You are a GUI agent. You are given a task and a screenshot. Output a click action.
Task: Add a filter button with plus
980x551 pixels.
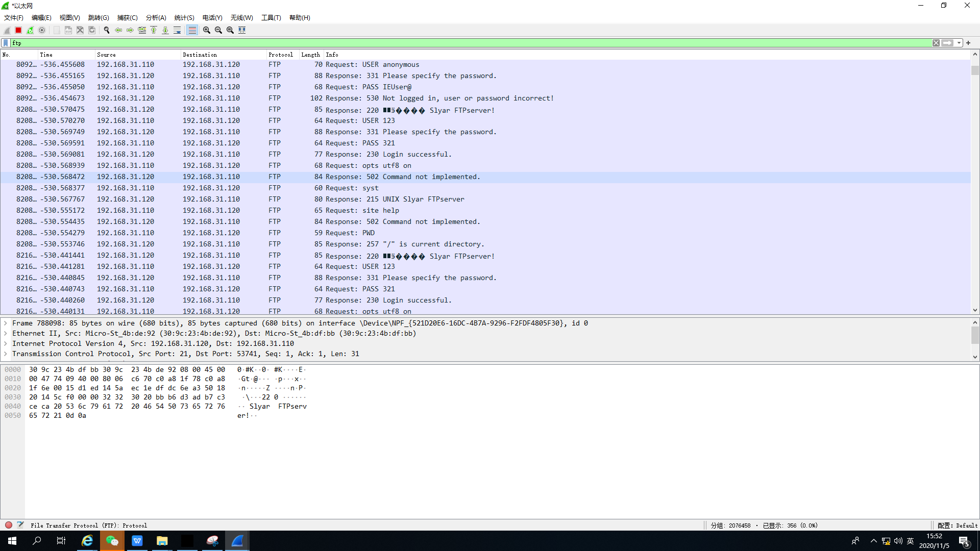point(968,43)
